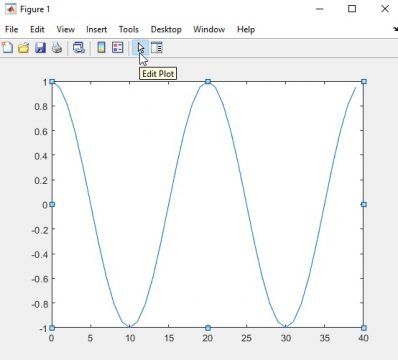This screenshot has height=360, width=398.
Task: Insert a legend from the toolbar
Action: click(x=118, y=48)
